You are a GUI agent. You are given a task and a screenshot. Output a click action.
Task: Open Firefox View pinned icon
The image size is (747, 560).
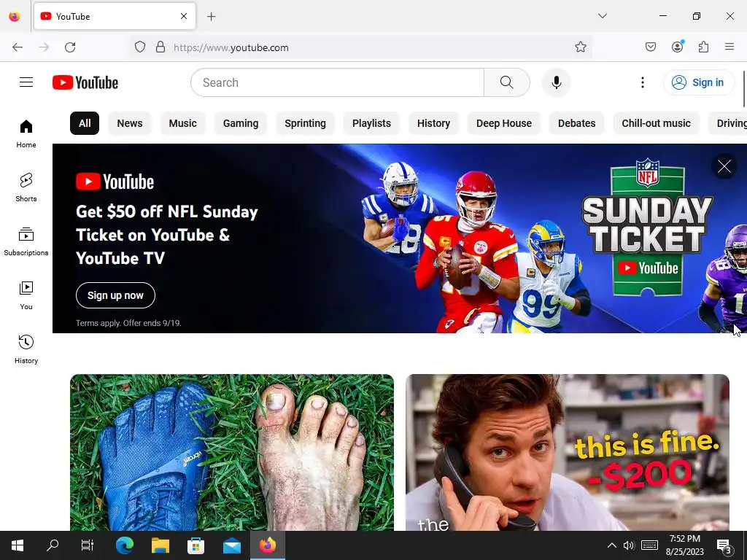[15, 17]
